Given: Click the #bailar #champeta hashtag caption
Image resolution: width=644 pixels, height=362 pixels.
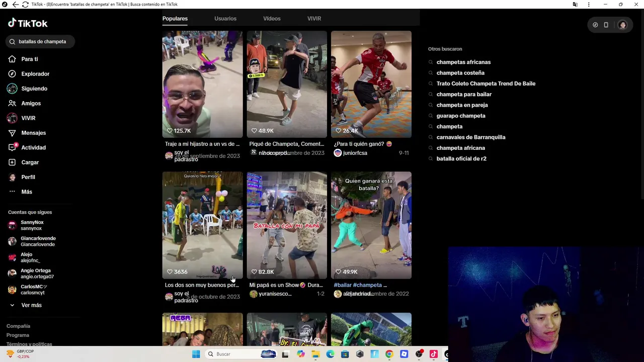Looking at the screenshot, I should tap(360, 285).
